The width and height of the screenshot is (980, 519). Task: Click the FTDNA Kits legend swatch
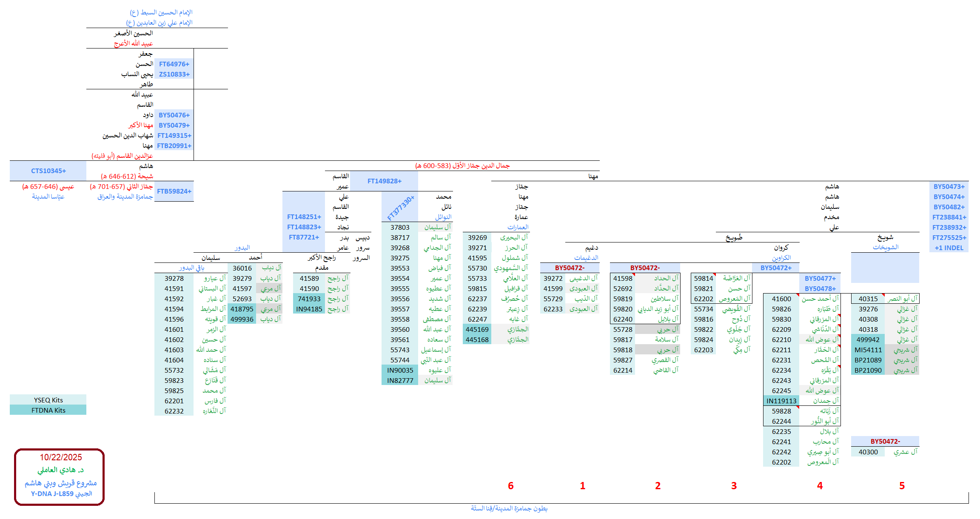tap(48, 410)
